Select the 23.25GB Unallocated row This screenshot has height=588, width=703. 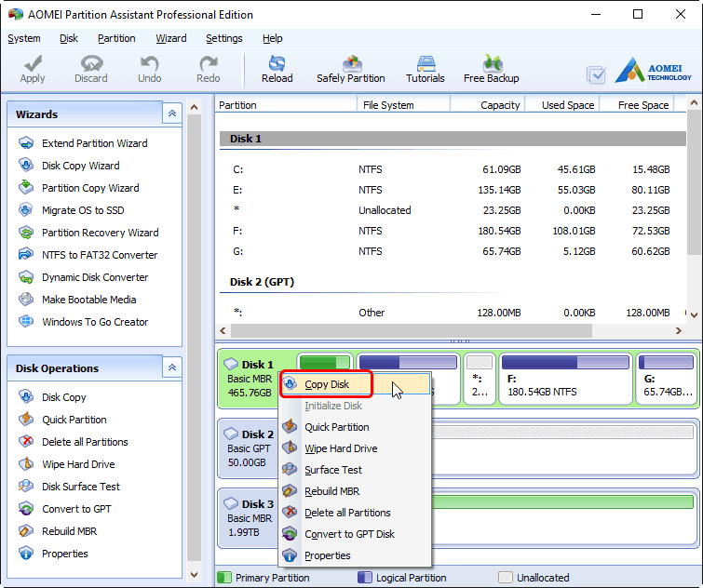(x=451, y=210)
